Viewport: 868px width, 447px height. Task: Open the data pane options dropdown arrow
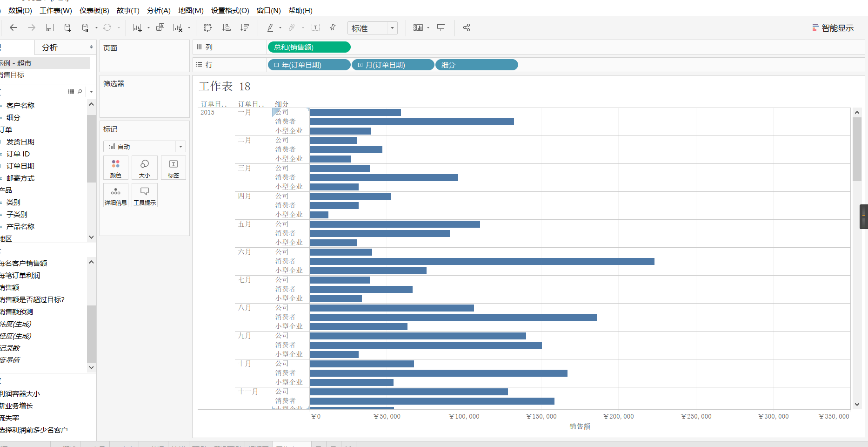click(x=91, y=91)
